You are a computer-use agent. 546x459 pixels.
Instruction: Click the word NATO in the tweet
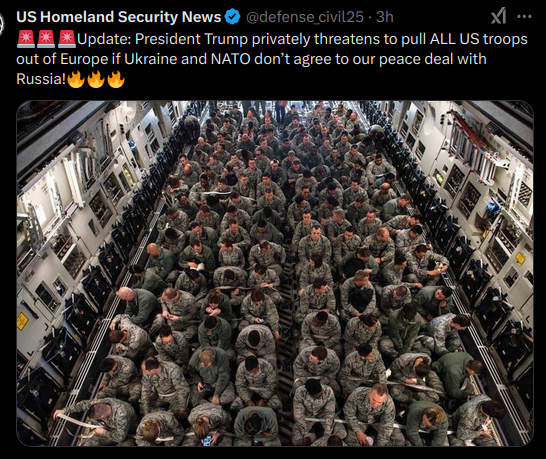(231, 59)
